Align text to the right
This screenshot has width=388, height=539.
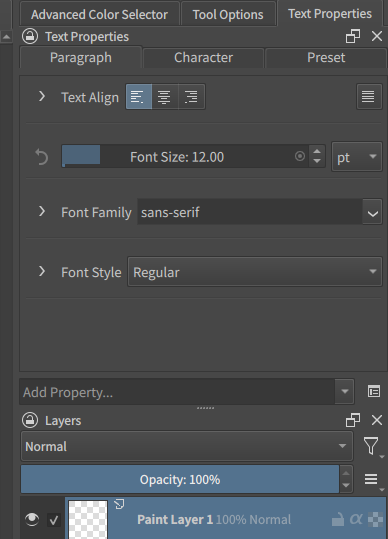[192, 97]
